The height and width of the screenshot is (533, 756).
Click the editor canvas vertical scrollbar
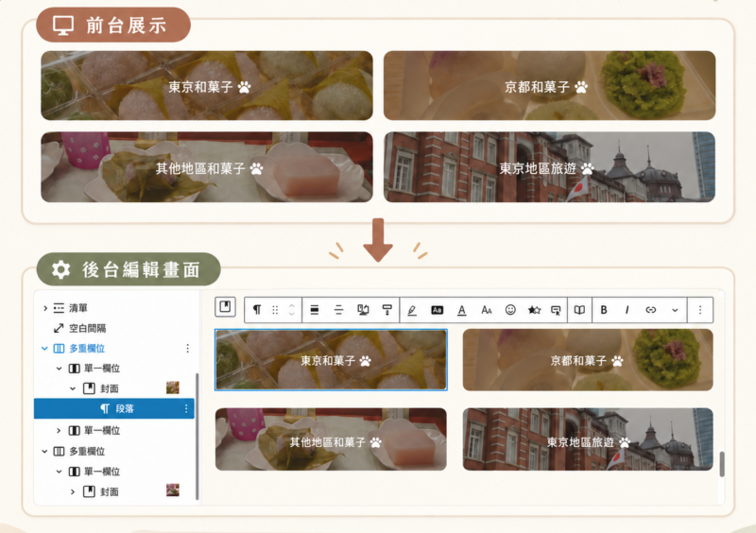click(722, 464)
